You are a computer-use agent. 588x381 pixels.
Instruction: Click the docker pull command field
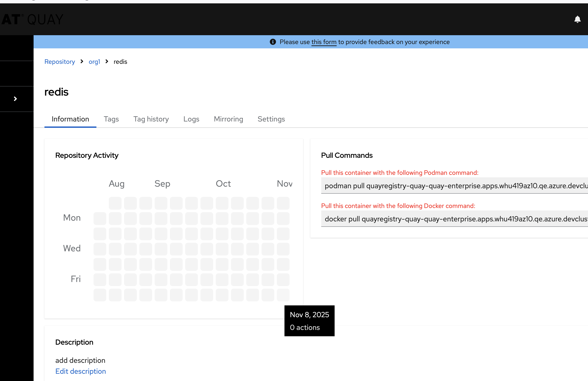pyautogui.click(x=454, y=219)
